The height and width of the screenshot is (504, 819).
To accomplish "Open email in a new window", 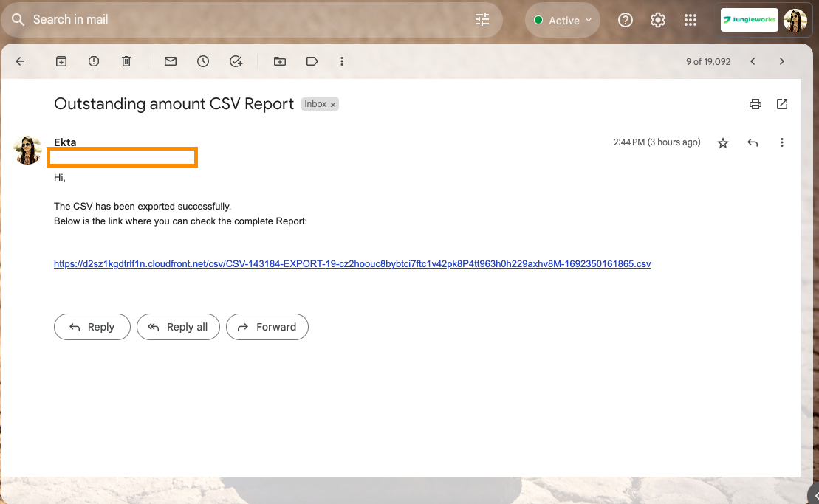I will (x=782, y=104).
